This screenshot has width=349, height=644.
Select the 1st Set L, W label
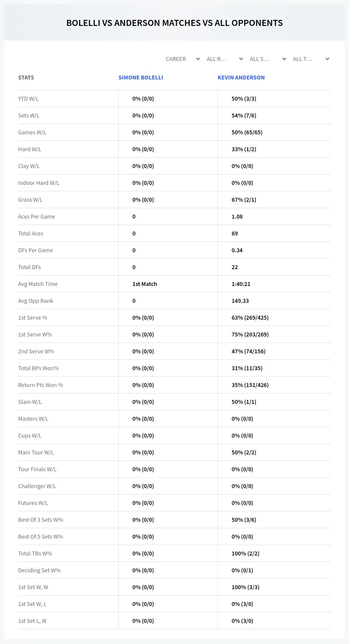point(32,621)
